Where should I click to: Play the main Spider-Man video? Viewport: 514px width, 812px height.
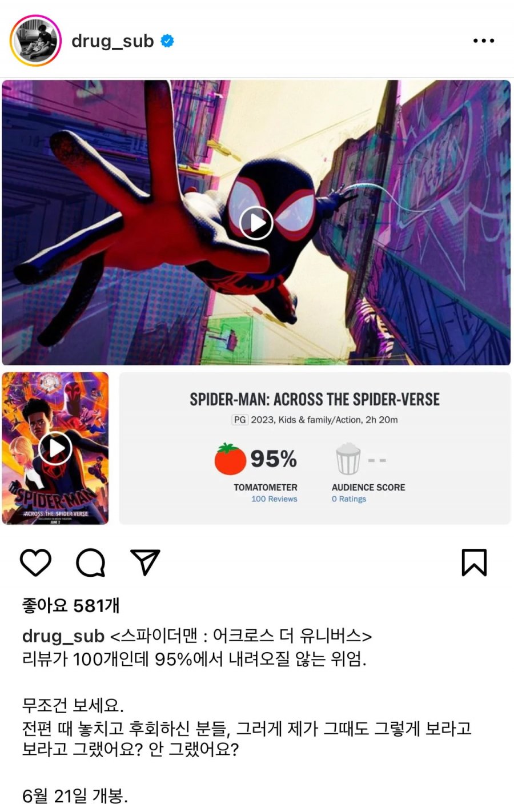pyautogui.click(x=256, y=223)
